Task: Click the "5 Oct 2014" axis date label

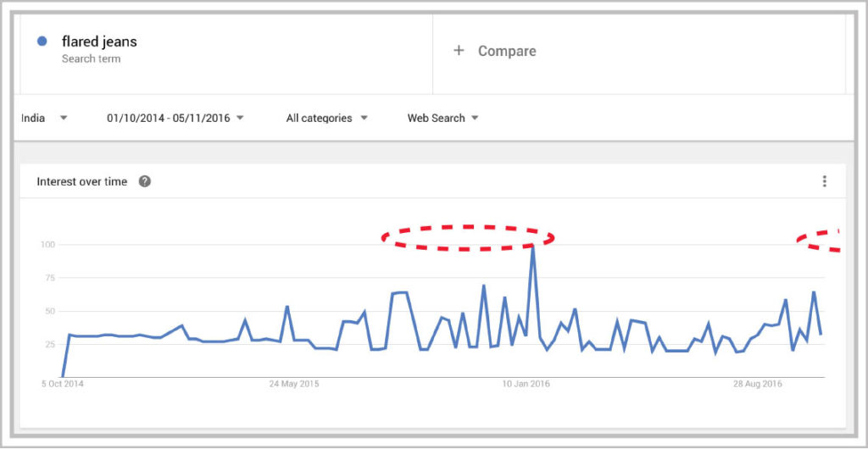Action: (x=64, y=384)
